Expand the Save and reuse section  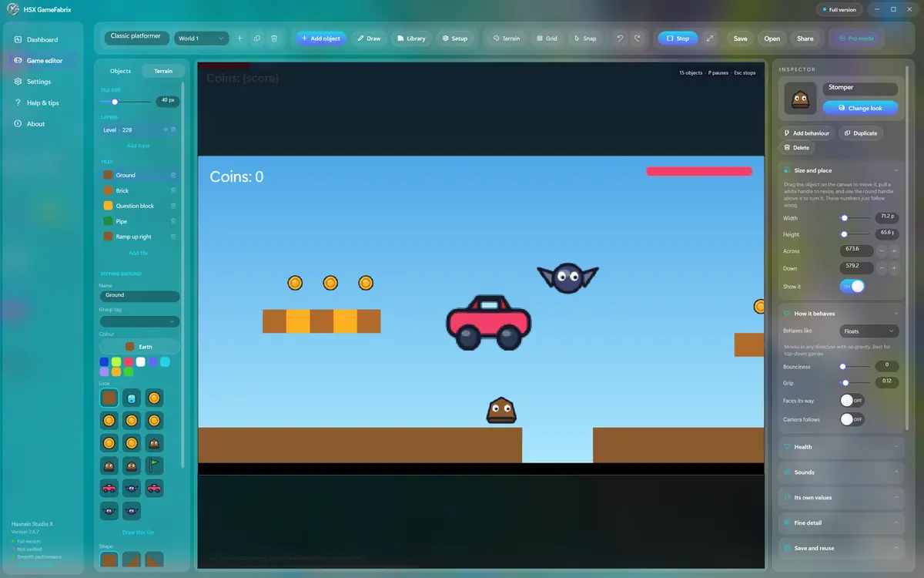click(x=841, y=549)
